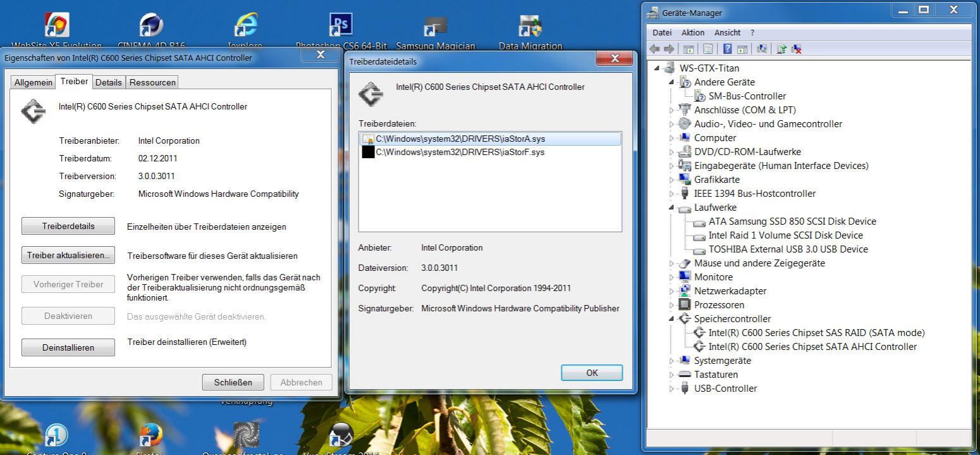Select Intel Raid 1 Volume SCSI Disk Device
Screen dimensions: 980x455
click(786, 235)
